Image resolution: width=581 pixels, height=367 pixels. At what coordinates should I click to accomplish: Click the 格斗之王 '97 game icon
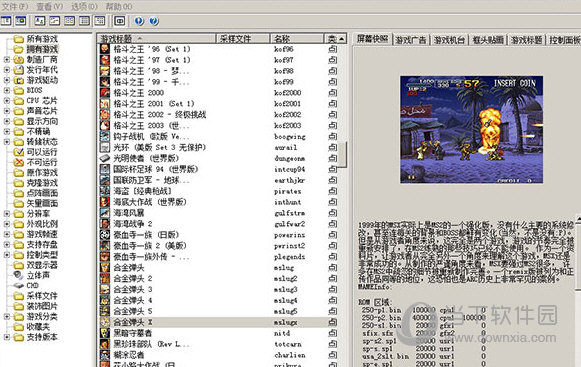pyautogui.click(x=105, y=60)
